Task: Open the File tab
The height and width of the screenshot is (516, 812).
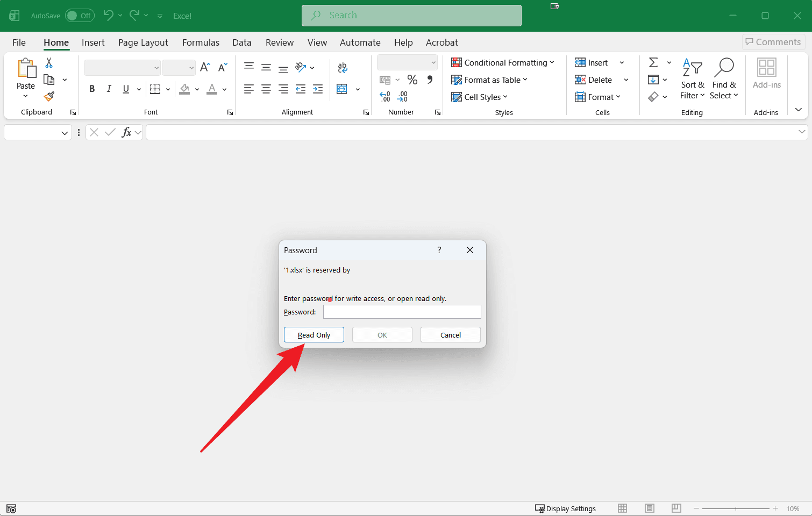Action: (19, 42)
